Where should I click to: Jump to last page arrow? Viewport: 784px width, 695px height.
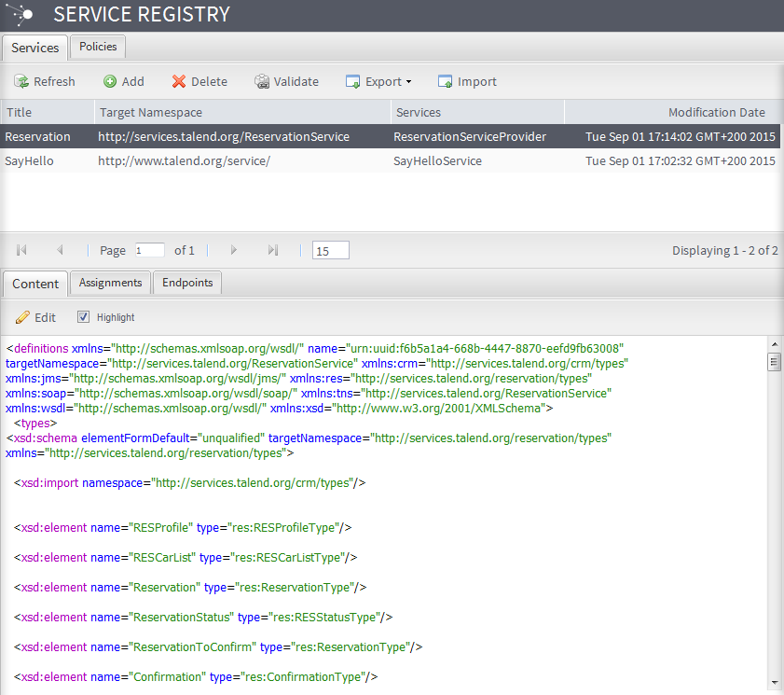pyautogui.click(x=273, y=250)
